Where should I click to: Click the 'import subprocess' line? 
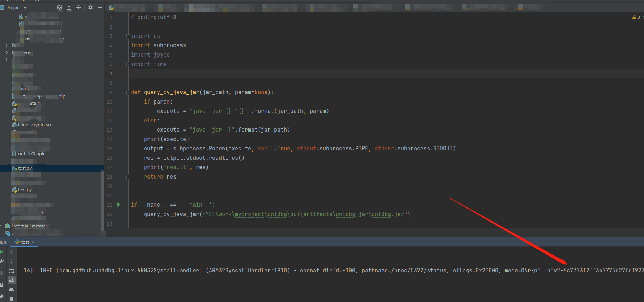158,45
